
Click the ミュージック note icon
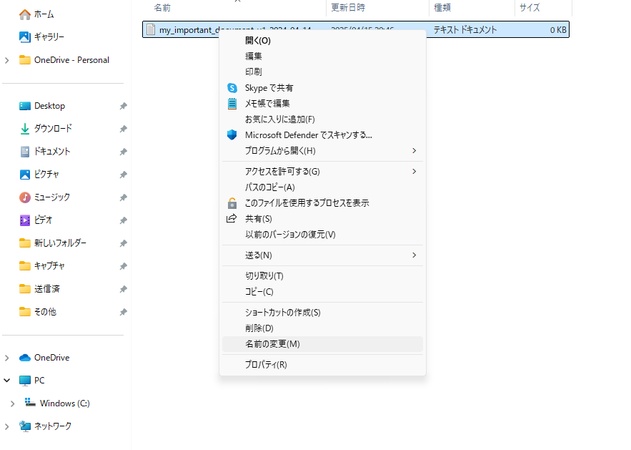[25, 197]
